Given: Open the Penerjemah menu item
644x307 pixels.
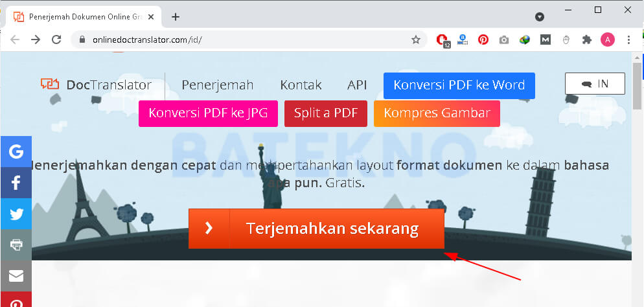Looking at the screenshot, I should pyautogui.click(x=218, y=85).
